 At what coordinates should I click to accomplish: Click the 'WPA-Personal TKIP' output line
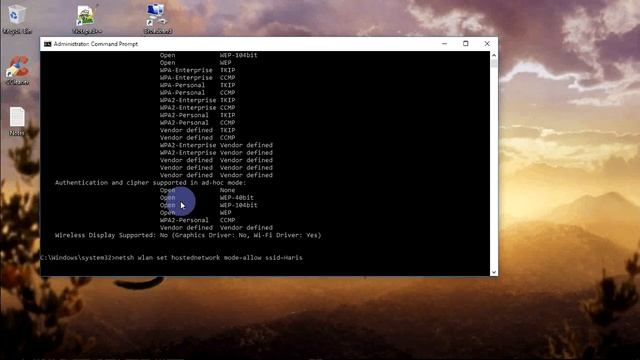(x=198, y=85)
